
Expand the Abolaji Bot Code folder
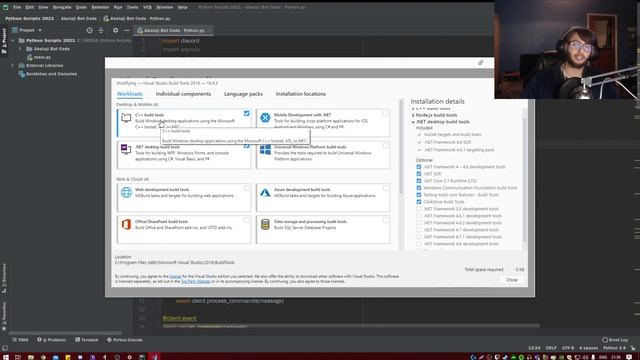[x=20, y=49]
